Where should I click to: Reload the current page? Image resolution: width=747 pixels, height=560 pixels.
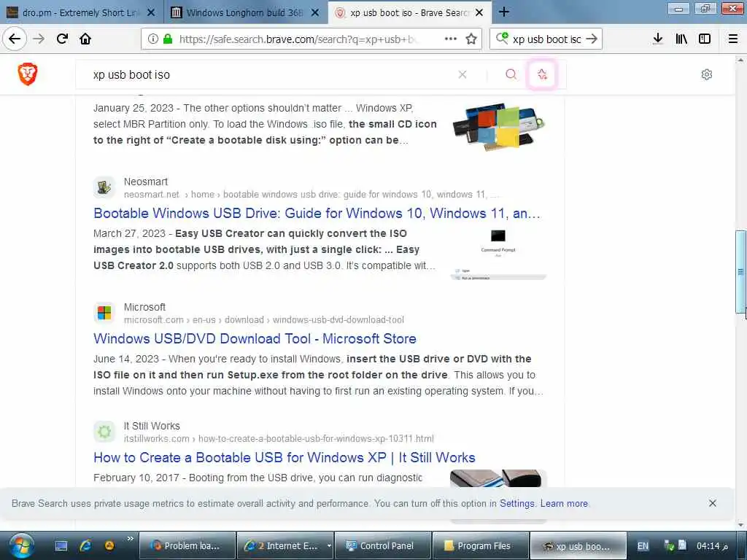tap(62, 39)
